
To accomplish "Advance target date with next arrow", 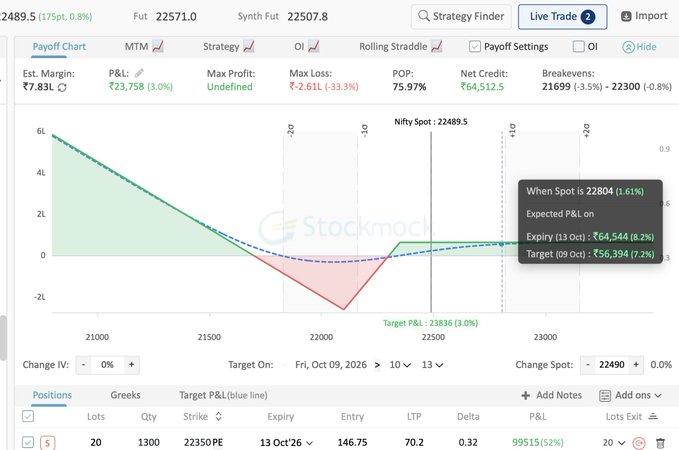I will coord(378,365).
